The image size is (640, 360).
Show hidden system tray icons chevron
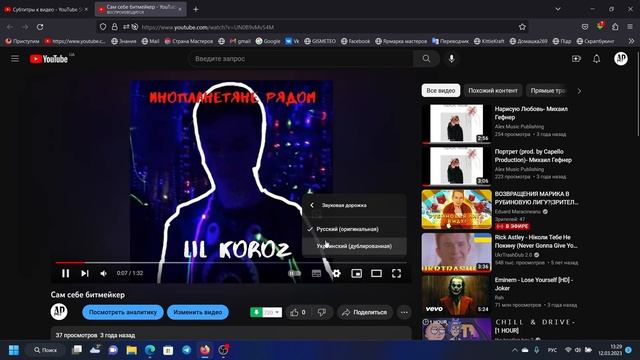(x=514, y=350)
